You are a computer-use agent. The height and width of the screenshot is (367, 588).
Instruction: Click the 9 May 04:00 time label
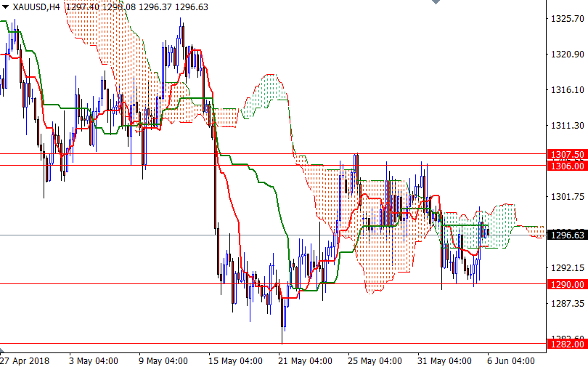[x=163, y=361]
